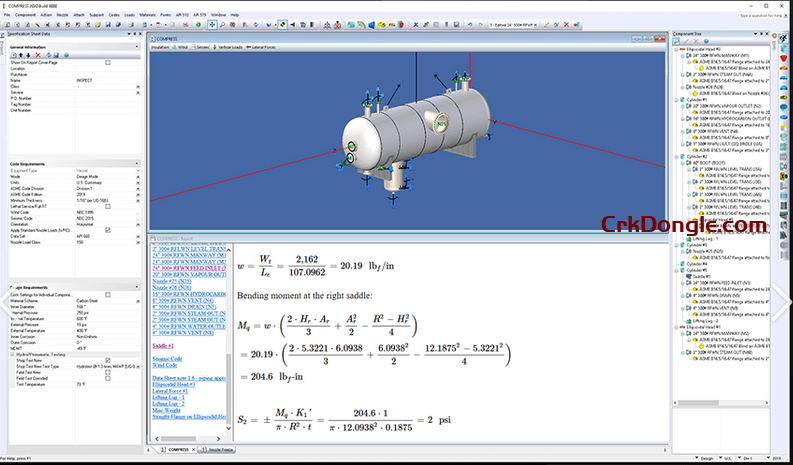Open the Nozzle menu

point(62,15)
